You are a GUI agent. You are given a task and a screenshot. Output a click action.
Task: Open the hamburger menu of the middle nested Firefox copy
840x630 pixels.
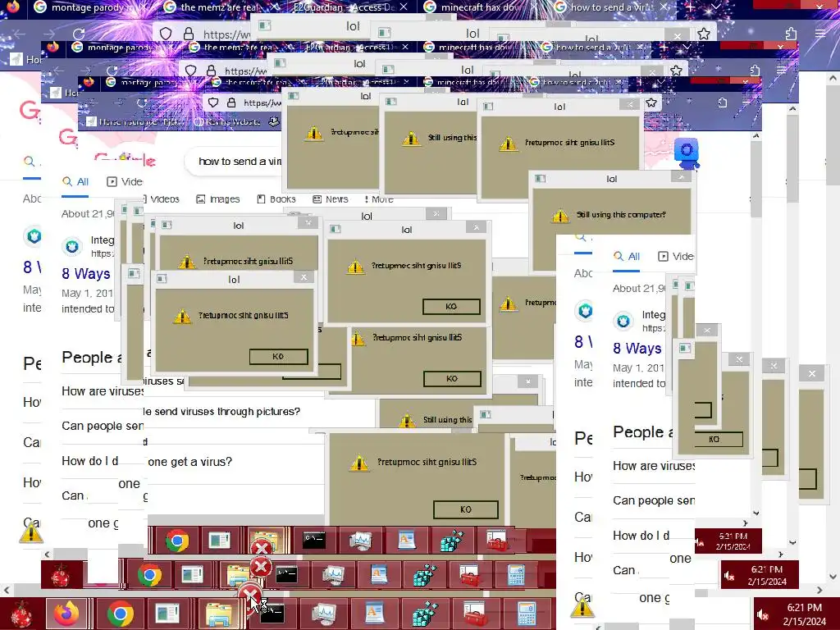782,71
